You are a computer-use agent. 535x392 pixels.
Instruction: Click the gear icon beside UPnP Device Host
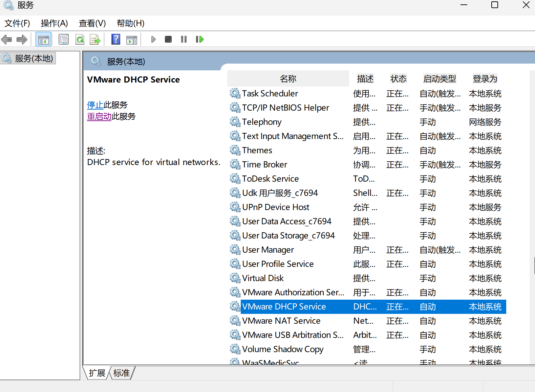point(235,207)
